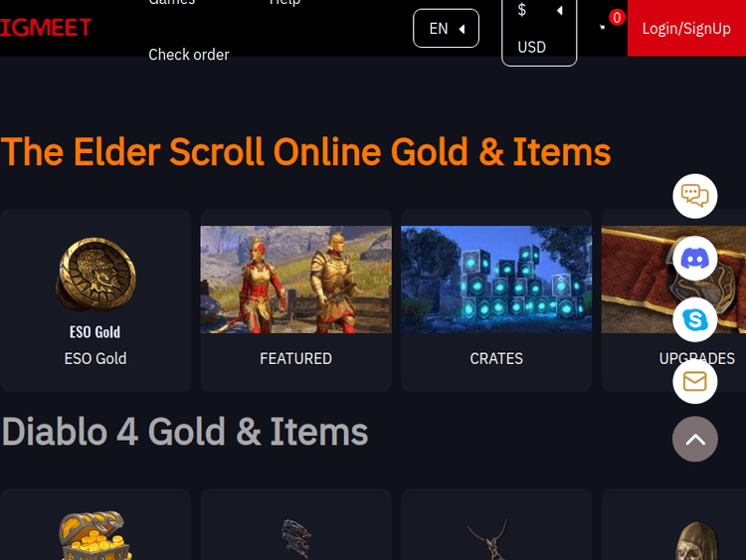746x560 pixels.
Task: Select the Diablo 4 treasure chest item
Action: click(95, 535)
